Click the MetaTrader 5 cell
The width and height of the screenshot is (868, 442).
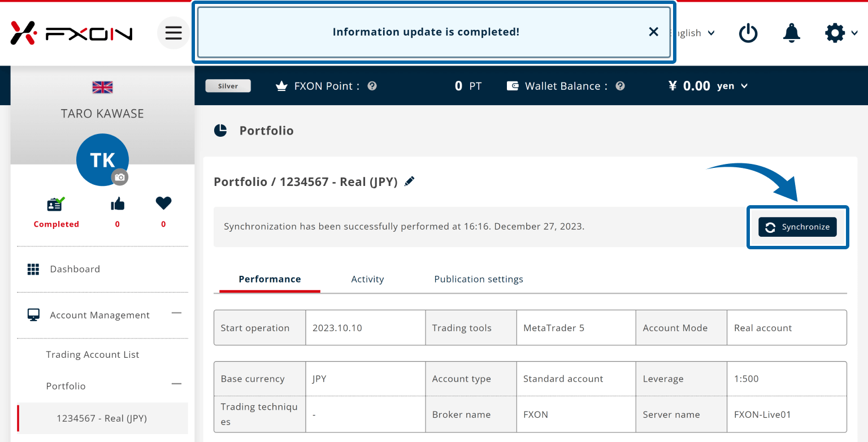coord(576,328)
